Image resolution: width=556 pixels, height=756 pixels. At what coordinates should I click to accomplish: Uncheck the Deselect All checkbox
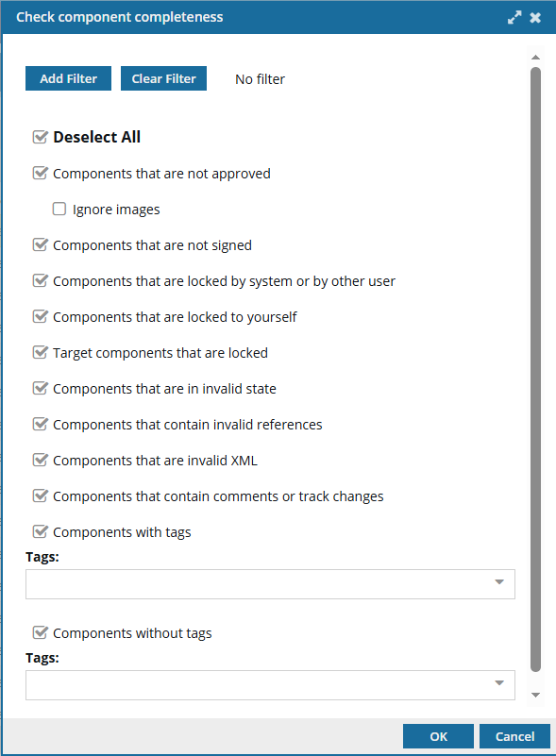click(40, 137)
